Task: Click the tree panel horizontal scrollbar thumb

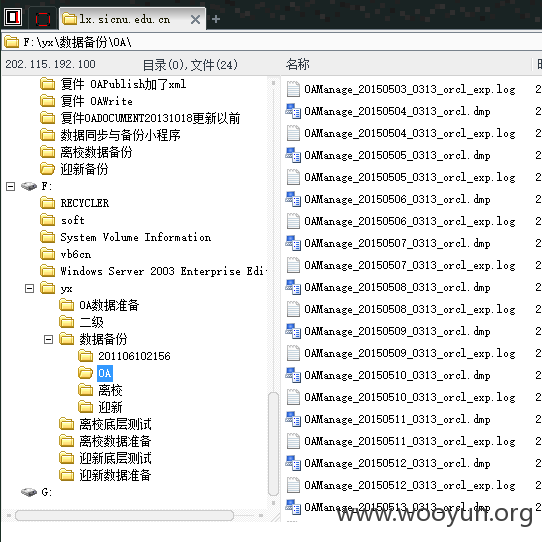Action: [x=124, y=515]
